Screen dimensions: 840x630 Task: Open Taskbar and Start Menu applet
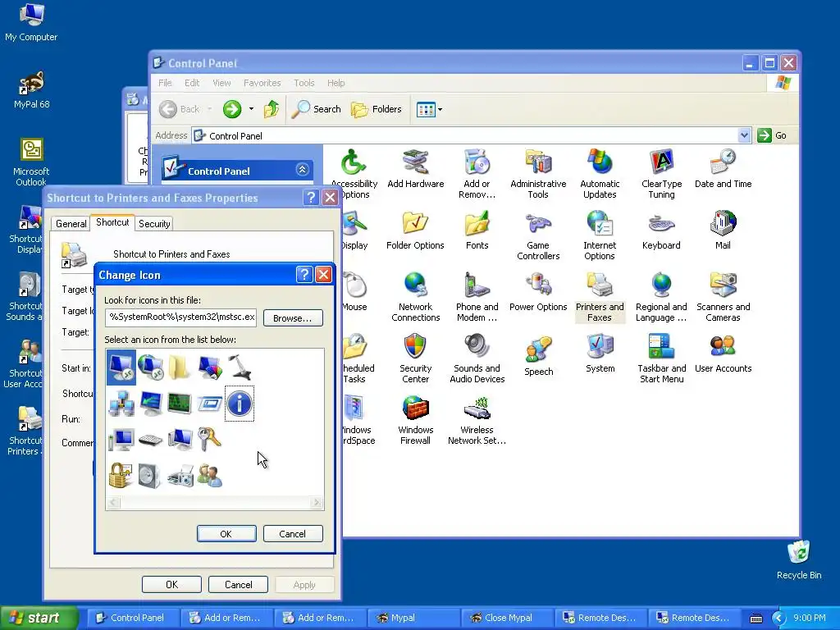pos(662,359)
